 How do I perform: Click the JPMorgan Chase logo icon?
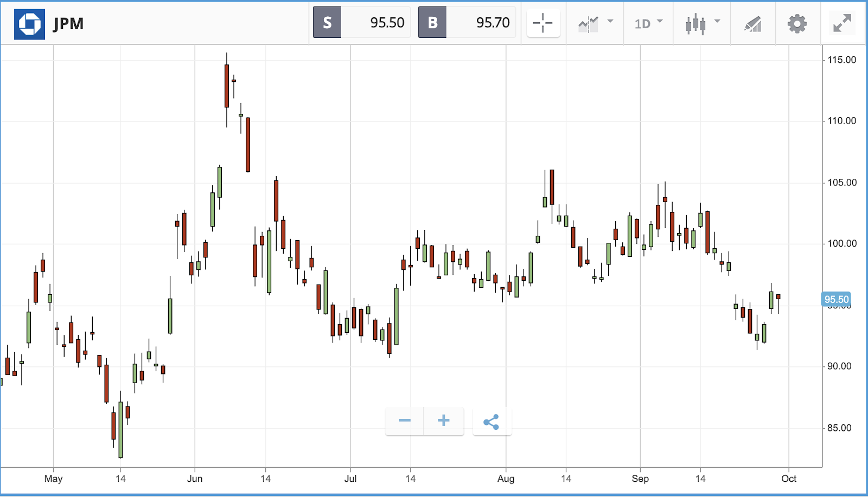29,24
